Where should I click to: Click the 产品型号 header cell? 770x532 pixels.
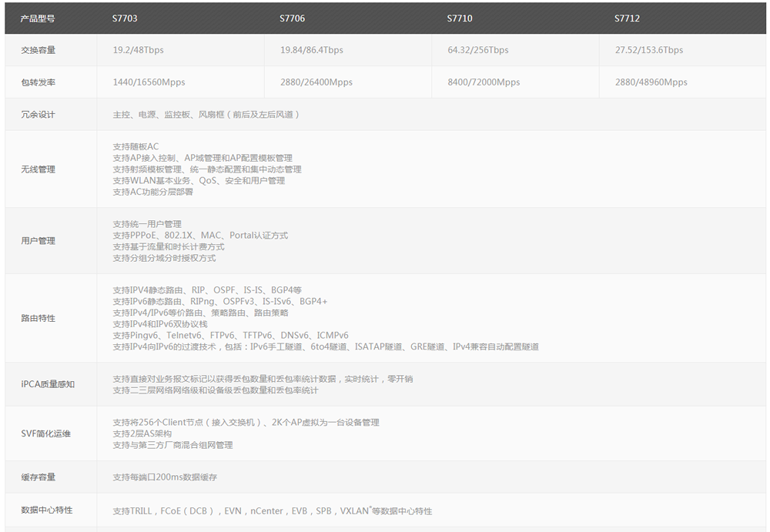[36, 18]
